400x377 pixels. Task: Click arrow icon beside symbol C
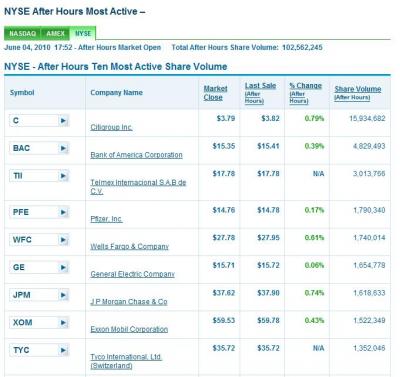[64, 120]
